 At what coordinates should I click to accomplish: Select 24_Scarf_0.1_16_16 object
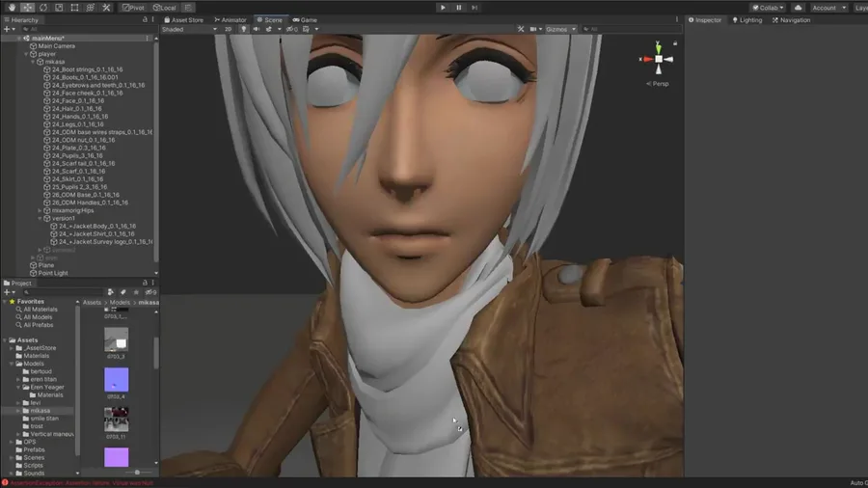pyautogui.click(x=78, y=172)
